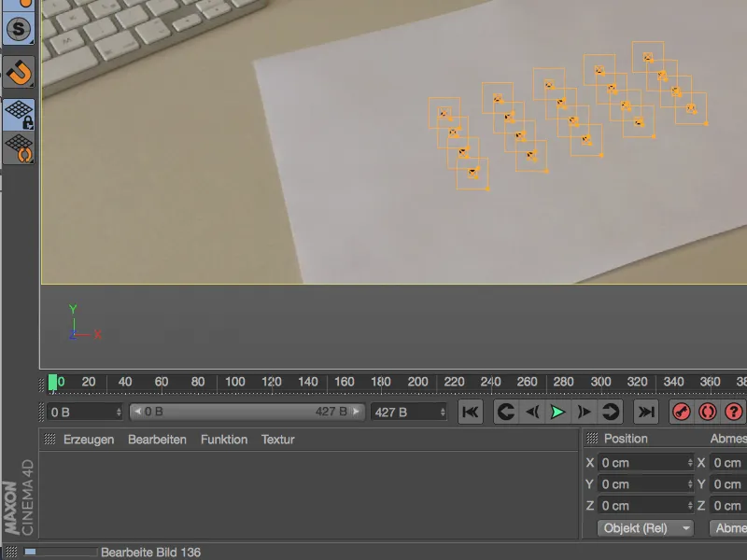Click the locked workplane grid icon
The image size is (747, 560).
pos(19,115)
